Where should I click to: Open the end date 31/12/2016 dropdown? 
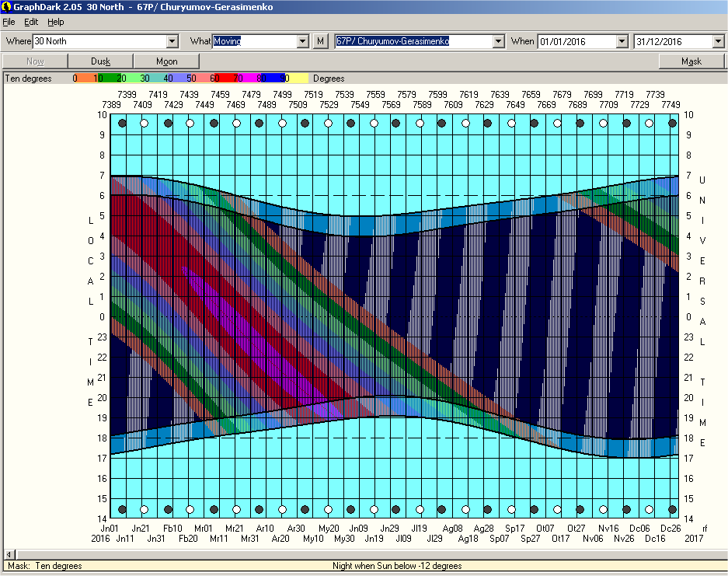tap(718, 41)
